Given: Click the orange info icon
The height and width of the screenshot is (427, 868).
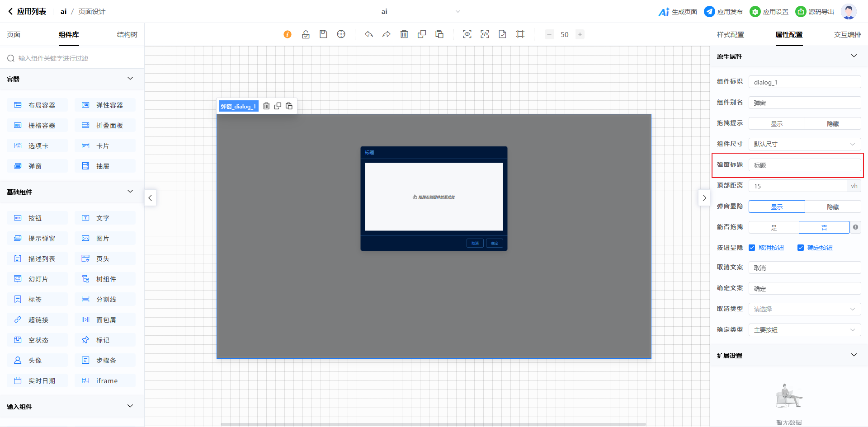Looking at the screenshot, I should [288, 34].
